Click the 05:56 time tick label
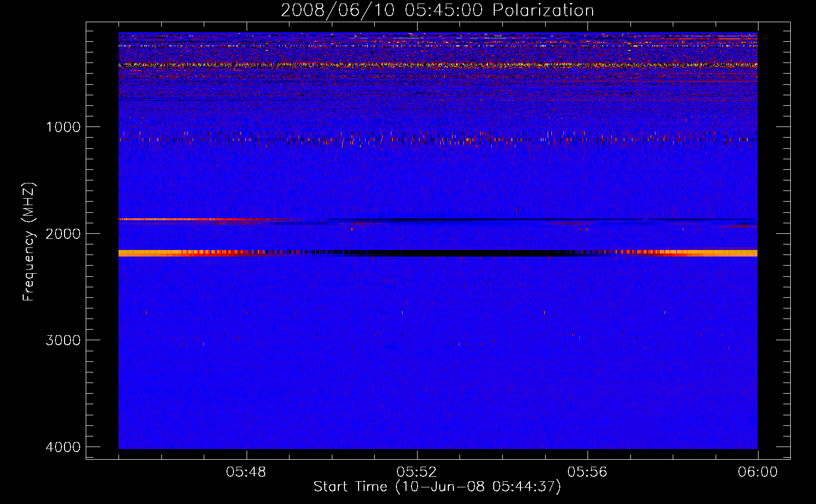The image size is (816, 504). point(588,472)
